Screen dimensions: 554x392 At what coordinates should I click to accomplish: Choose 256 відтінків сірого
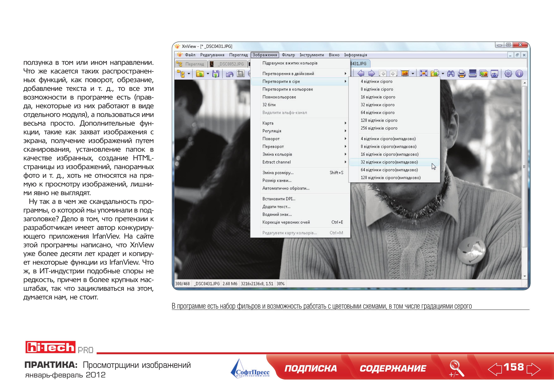click(394, 128)
